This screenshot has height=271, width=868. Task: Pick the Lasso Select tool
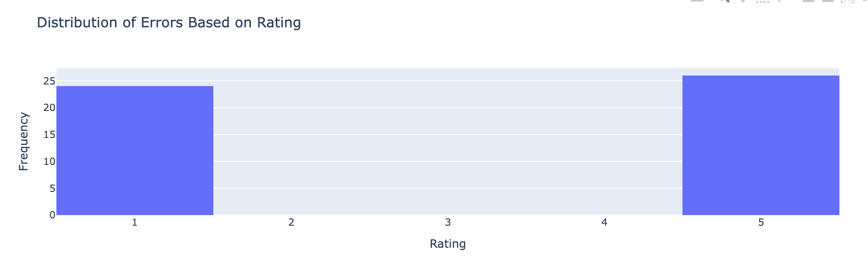[780, 1]
